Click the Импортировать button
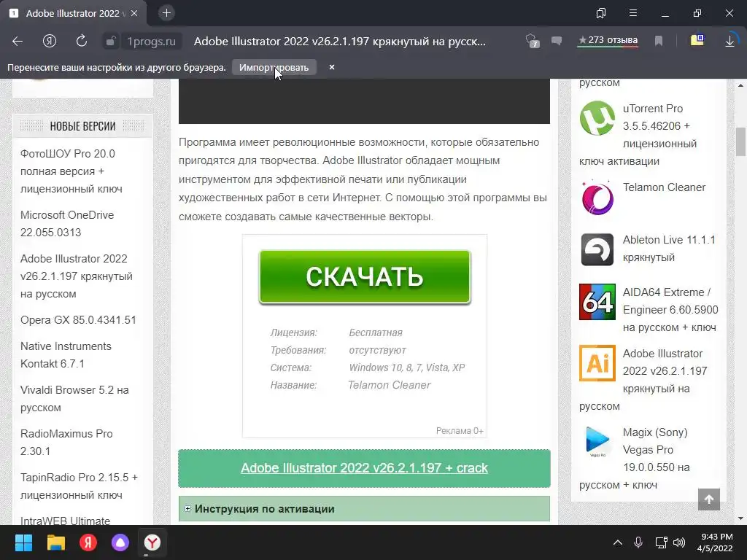The image size is (747, 560). coord(274,68)
